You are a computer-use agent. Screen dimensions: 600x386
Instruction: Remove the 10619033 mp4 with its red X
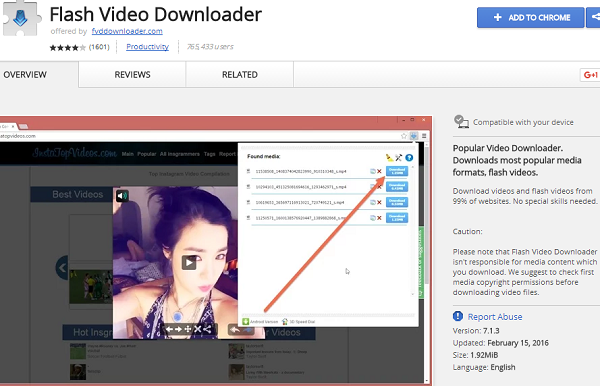(379, 202)
